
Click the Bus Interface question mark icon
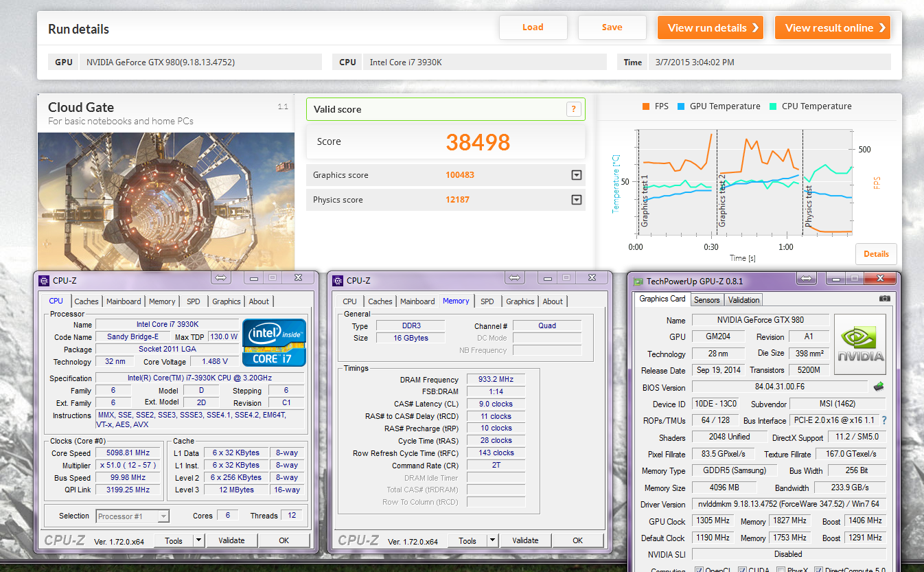[x=883, y=420]
